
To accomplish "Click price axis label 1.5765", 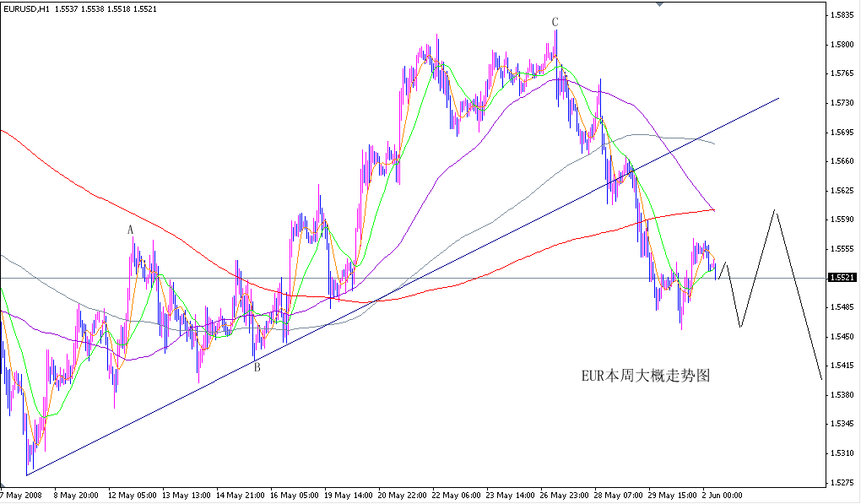I will (842, 73).
